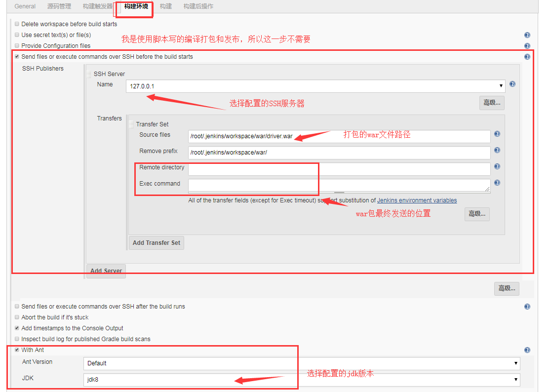The width and height of the screenshot is (551, 392).
Task: Click Add Transfer Set button
Action: click(157, 243)
